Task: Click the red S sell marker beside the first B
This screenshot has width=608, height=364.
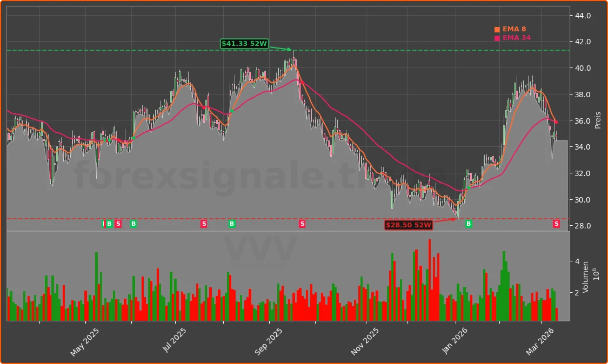Action: tap(118, 224)
